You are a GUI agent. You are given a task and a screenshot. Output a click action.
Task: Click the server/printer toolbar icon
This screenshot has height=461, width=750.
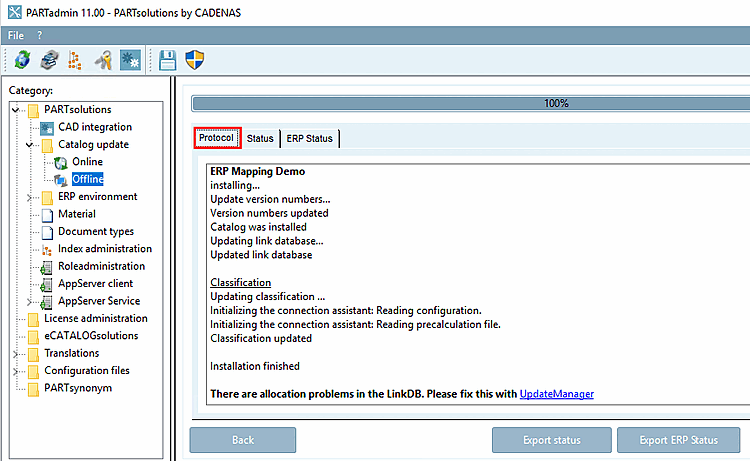[49, 60]
